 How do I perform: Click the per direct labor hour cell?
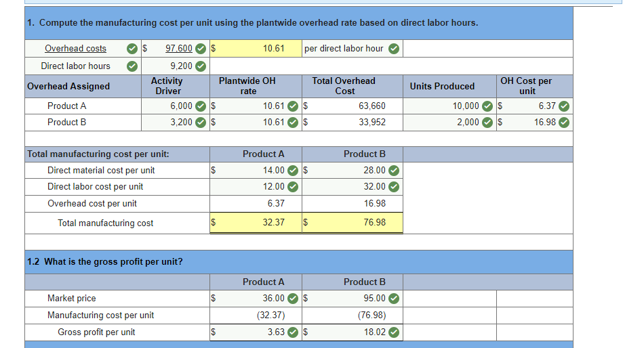tap(353, 49)
